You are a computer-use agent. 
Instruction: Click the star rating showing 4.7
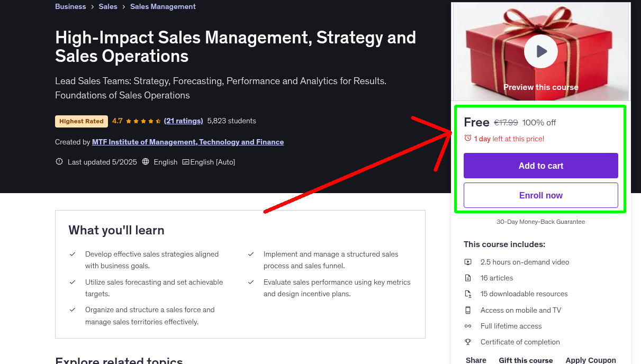click(x=137, y=121)
